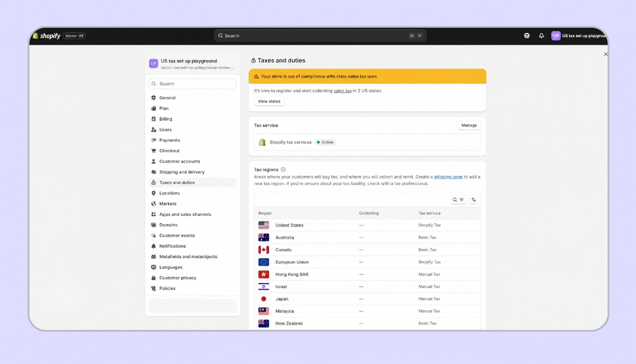Click the Markets globe icon
636x364 pixels.
[154, 204]
